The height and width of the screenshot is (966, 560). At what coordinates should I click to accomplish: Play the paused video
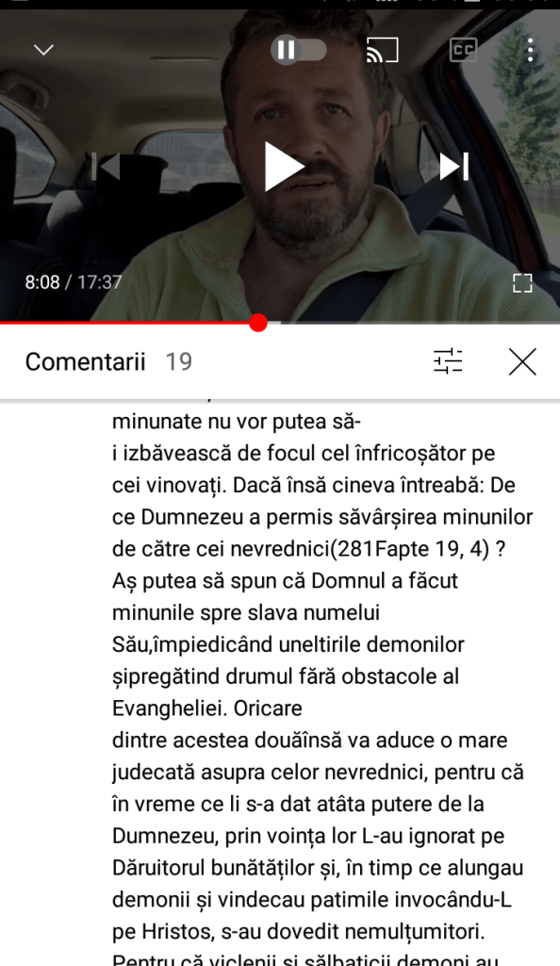point(284,166)
